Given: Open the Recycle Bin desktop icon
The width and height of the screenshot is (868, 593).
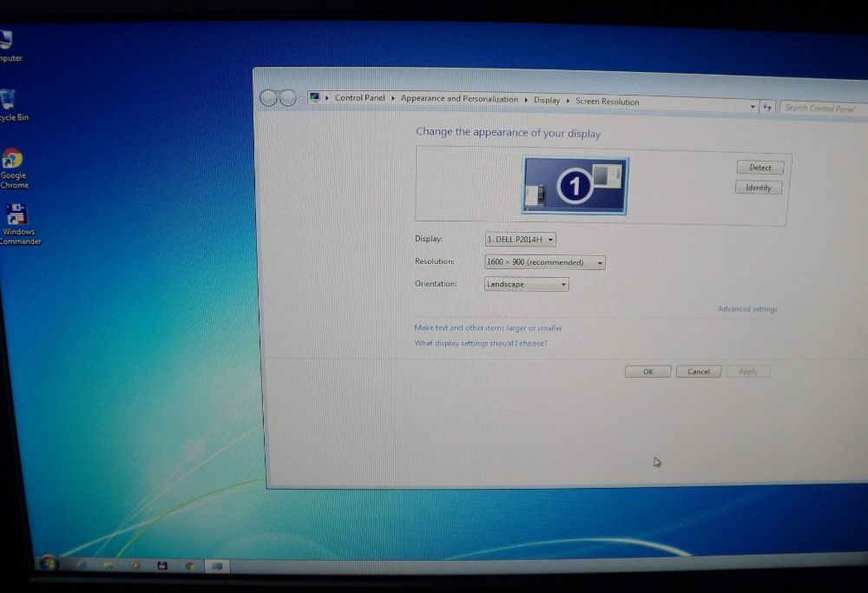Looking at the screenshot, I should coord(12,105).
